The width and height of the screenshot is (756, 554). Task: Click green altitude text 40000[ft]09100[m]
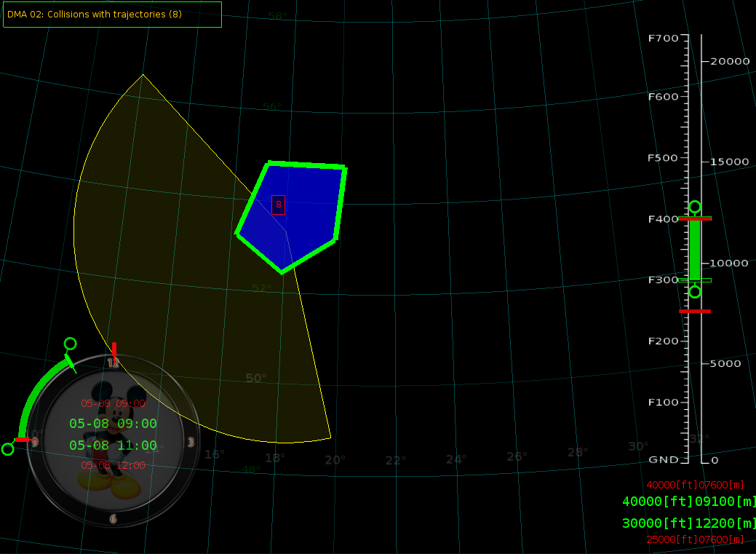tap(688, 502)
